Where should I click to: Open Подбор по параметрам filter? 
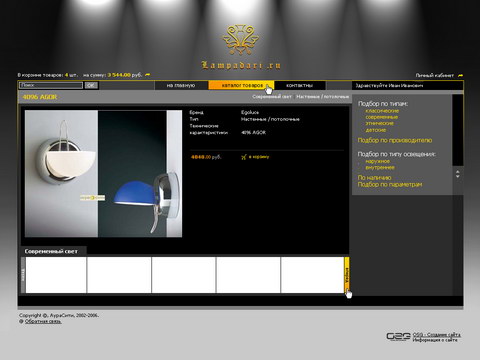pyautogui.click(x=390, y=184)
